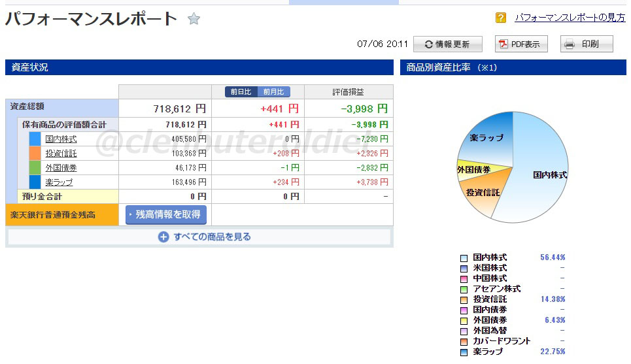The width and height of the screenshot is (631, 364).
Task: Click the 情報更新 refresh button
Action: (x=447, y=44)
